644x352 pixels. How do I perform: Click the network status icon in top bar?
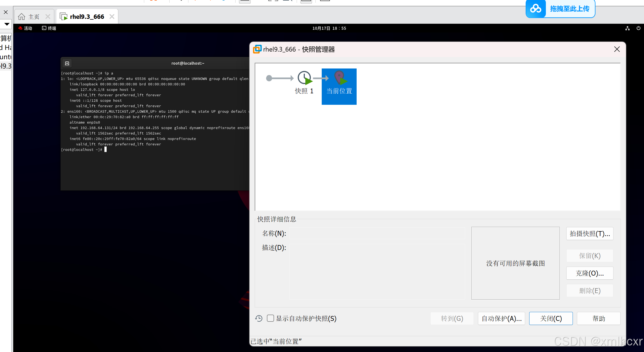tap(627, 28)
